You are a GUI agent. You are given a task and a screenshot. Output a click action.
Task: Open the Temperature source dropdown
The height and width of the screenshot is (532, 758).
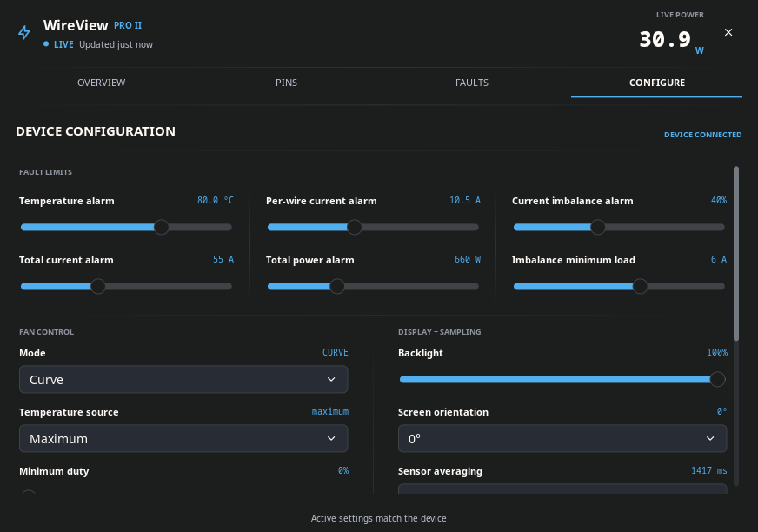(x=183, y=439)
